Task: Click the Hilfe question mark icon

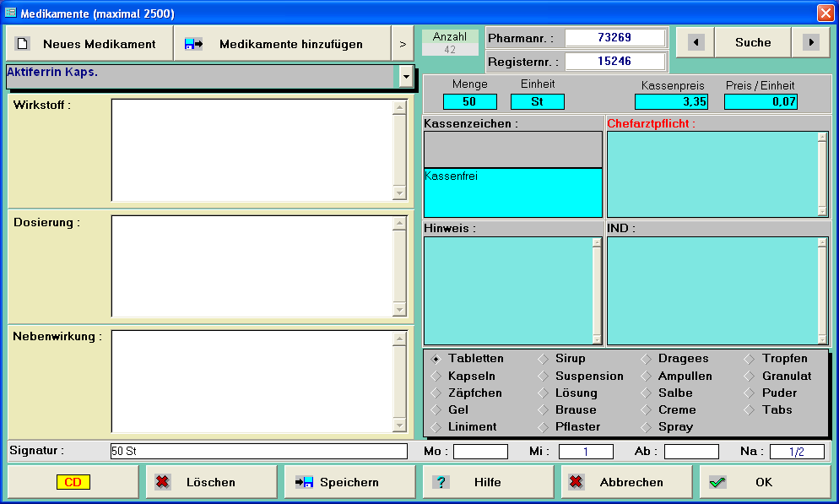Action: pyautogui.click(x=441, y=482)
